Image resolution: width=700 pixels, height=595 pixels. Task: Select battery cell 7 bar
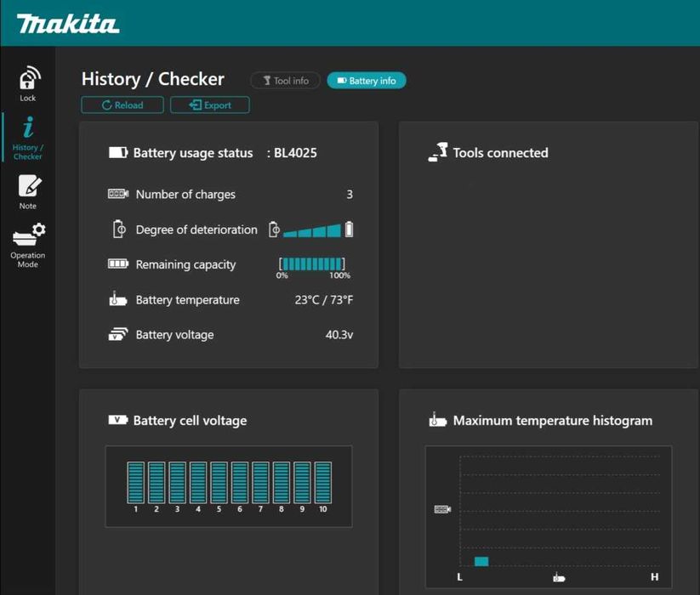point(261,483)
